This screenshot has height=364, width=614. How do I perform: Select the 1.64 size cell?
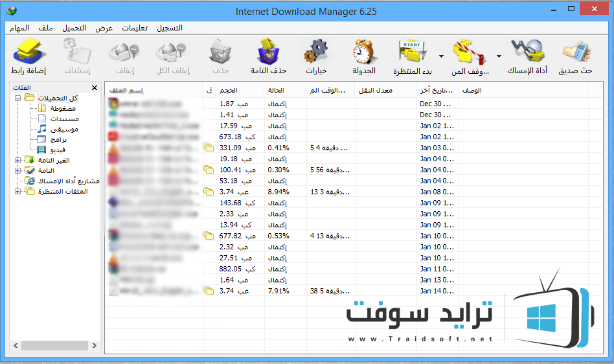234,280
